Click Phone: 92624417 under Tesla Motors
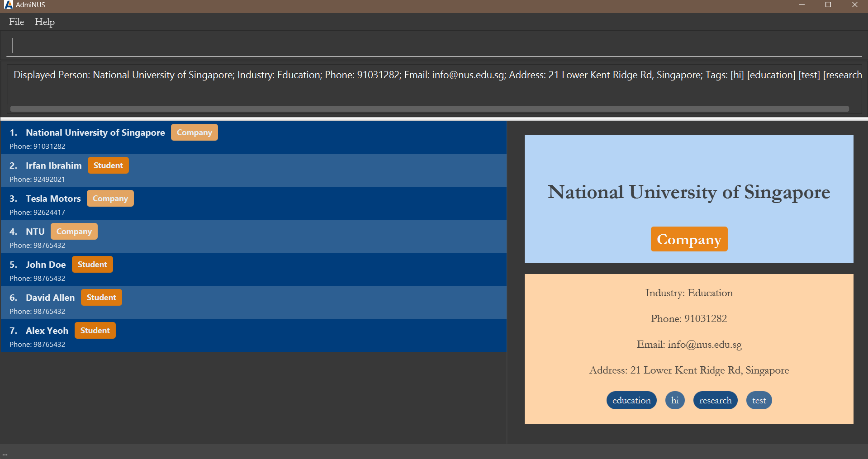The image size is (868, 459). tap(38, 213)
